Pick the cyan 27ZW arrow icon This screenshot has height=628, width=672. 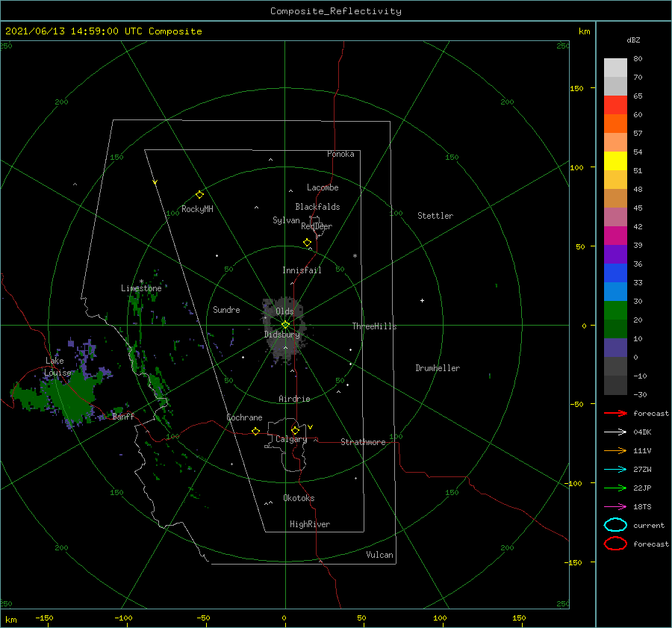coord(615,470)
